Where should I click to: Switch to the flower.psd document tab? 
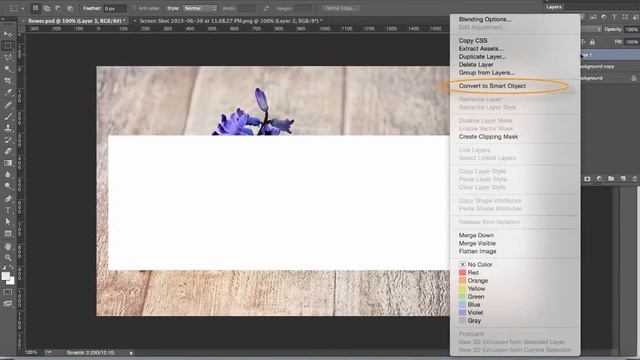tap(76, 20)
